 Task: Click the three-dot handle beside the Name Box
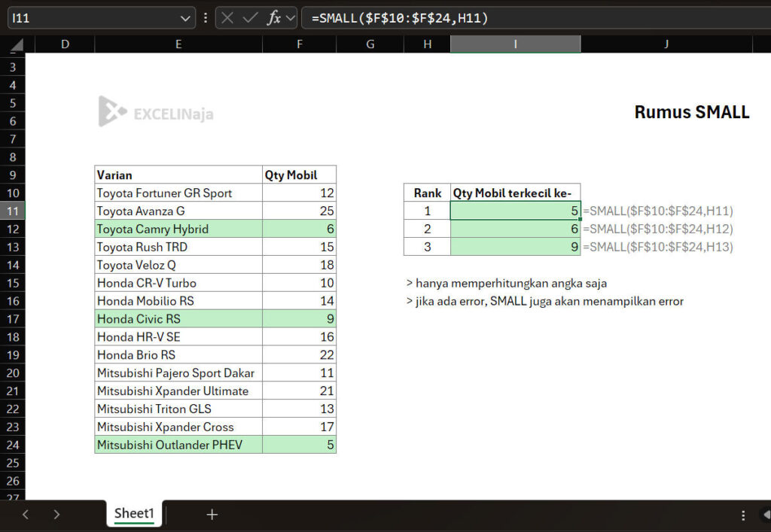[x=205, y=18]
